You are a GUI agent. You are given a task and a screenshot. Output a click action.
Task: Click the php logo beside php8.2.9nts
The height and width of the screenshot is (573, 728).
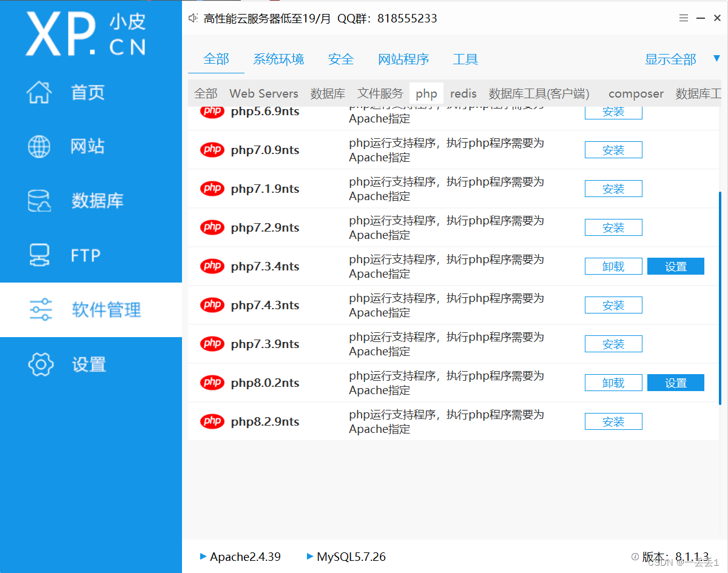[212, 421]
